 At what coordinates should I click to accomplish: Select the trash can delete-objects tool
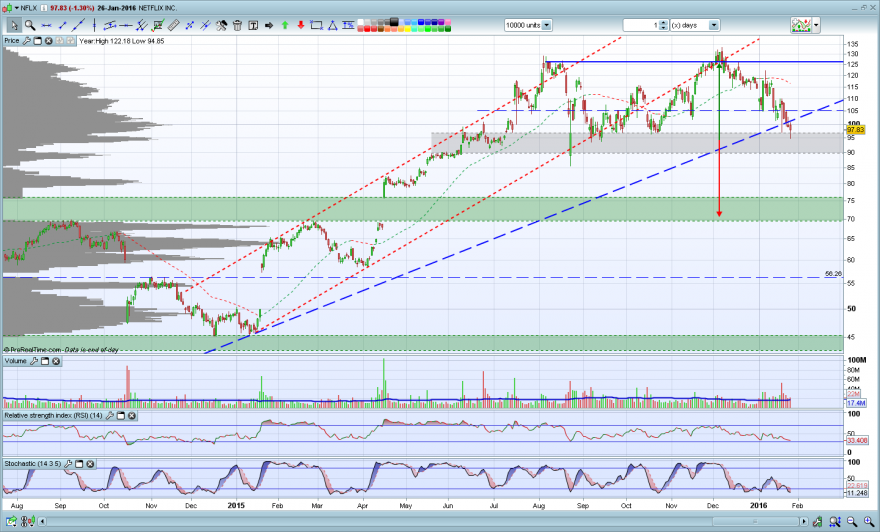click(x=237, y=25)
